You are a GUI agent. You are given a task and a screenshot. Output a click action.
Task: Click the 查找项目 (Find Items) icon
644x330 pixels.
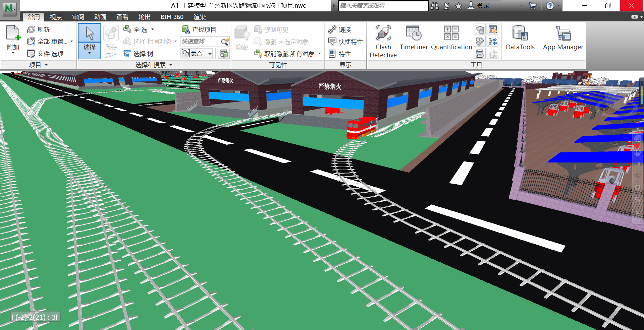185,30
